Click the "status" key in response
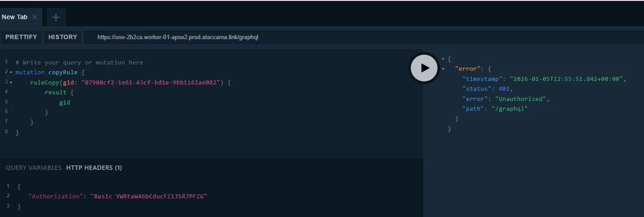Image resolution: width=644 pixels, height=217 pixels. point(477,88)
